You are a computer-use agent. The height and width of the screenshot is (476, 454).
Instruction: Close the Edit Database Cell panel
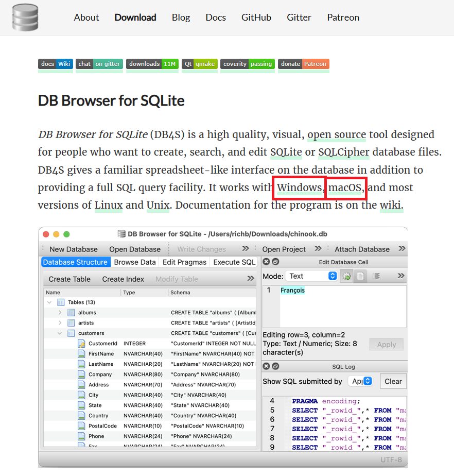coord(266,262)
